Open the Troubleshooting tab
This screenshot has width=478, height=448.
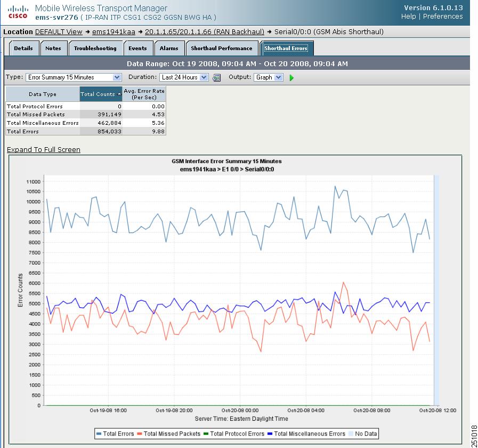coord(95,48)
